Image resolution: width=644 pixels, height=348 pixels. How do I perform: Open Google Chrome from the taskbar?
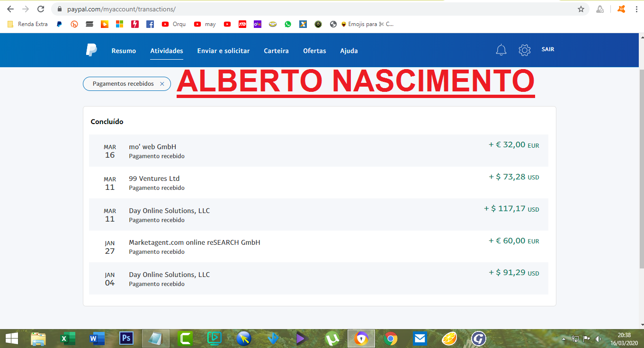391,339
